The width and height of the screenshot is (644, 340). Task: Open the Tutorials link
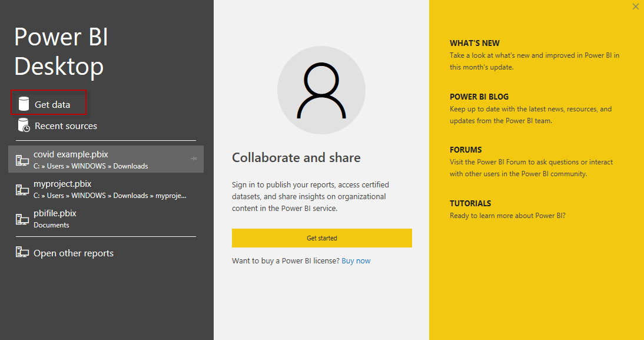[470, 203]
